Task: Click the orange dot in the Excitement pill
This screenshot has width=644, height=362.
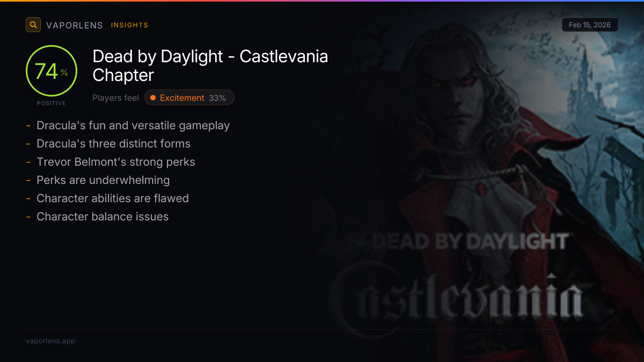Action: click(x=153, y=98)
